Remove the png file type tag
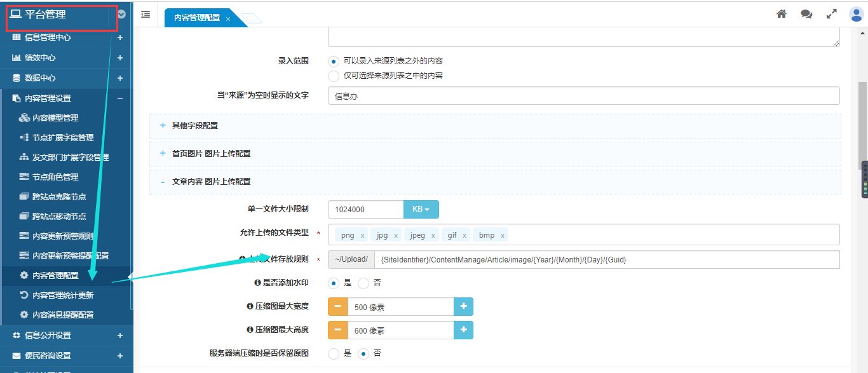 point(362,235)
